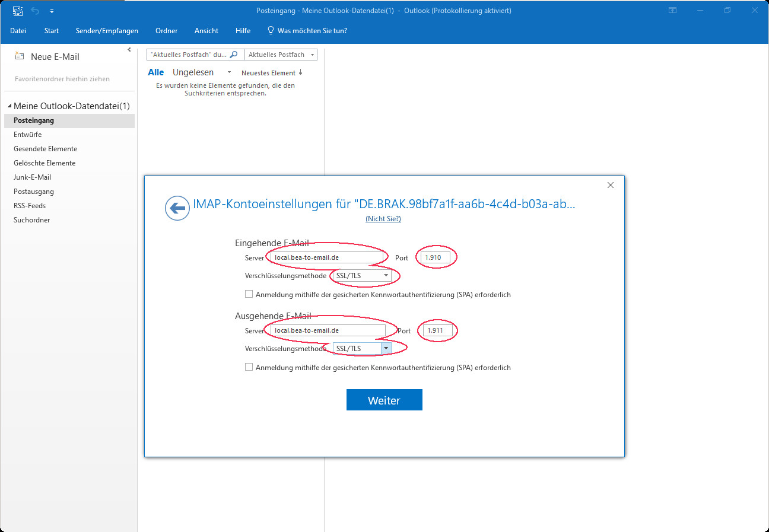Enable SPA checkbox for incoming mail
The height and width of the screenshot is (532, 769).
pos(249,294)
